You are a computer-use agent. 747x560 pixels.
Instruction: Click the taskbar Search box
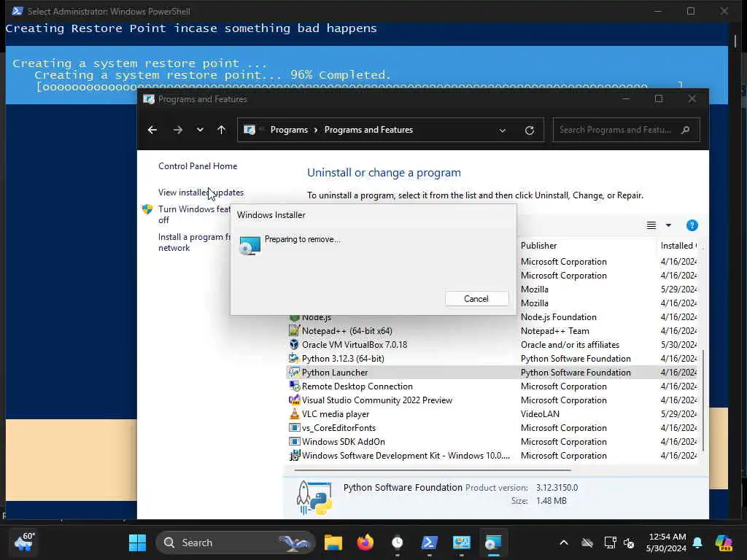[236, 542]
